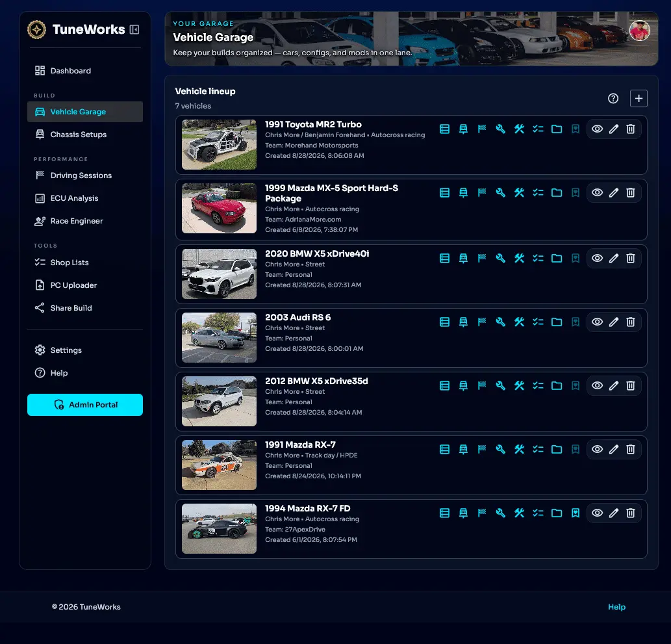Click 'Team: Morehand Motorsports' text
The width and height of the screenshot is (671, 644).
[x=312, y=145]
